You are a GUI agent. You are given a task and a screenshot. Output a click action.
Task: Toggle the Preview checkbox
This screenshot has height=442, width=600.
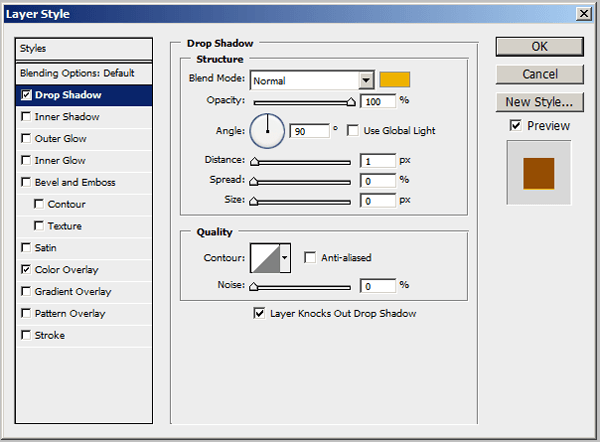click(515, 125)
